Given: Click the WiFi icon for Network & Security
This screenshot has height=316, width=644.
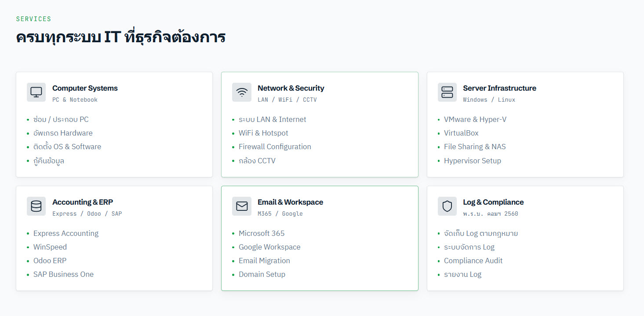Looking at the screenshot, I should 242,92.
